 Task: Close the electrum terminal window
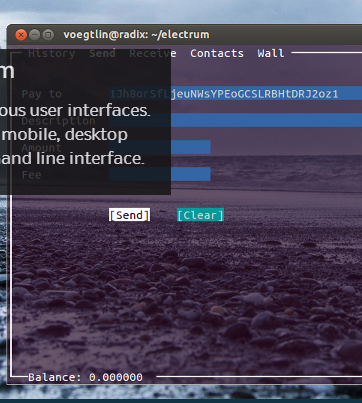coord(21,35)
